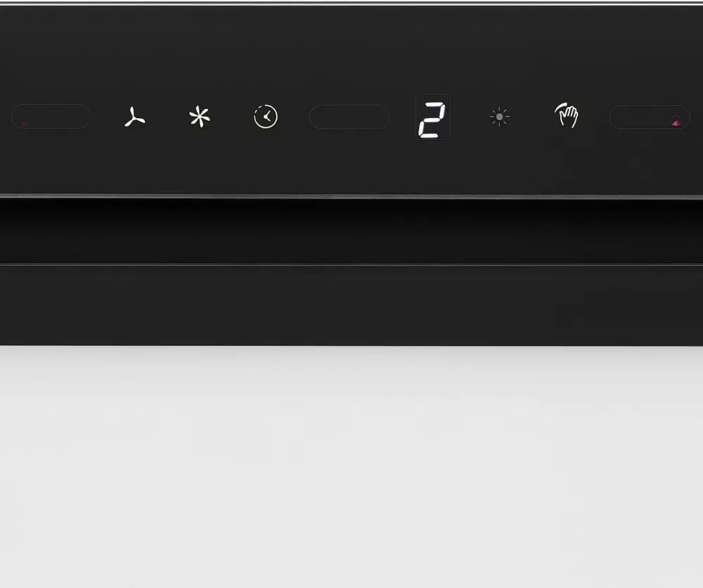This screenshot has width=703, height=588.
Task: Toggle the three-blade fan symbol
Action: [x=134, y=117]
